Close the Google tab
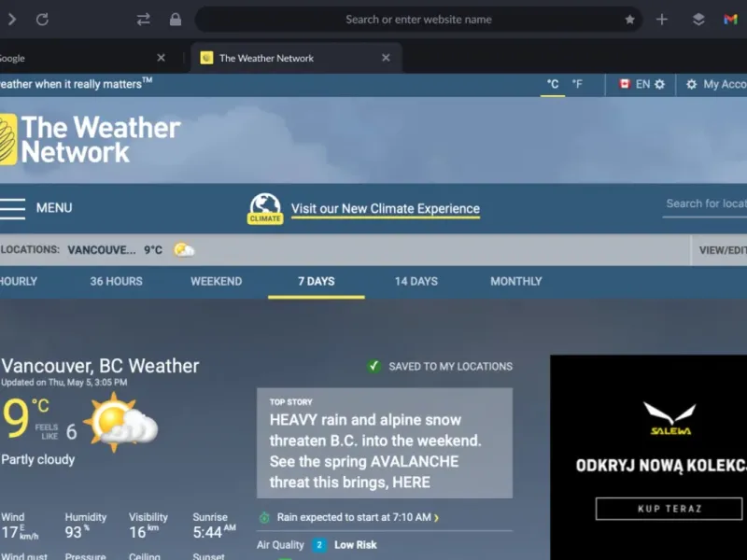 click(161, 58)
